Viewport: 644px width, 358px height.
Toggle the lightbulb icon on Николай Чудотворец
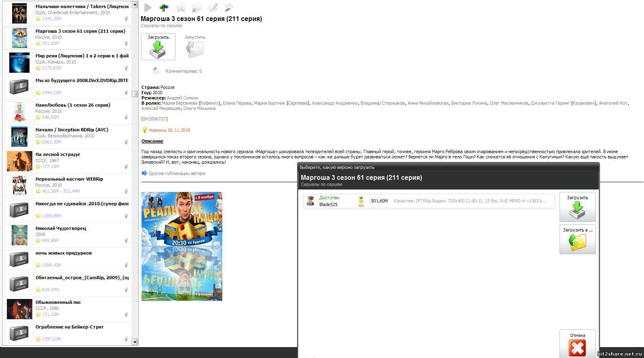coord(126,240)
